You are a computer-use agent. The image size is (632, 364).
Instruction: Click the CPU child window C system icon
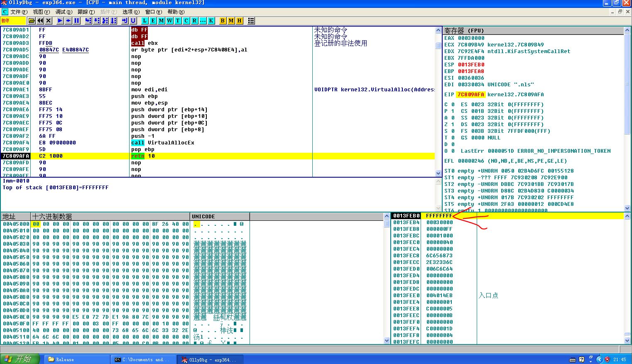point(5,12)
